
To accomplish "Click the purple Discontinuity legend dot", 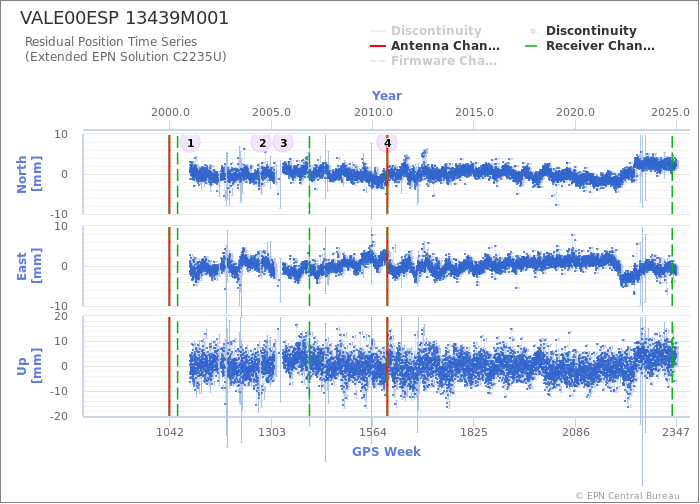I will [x=533, y=31].
